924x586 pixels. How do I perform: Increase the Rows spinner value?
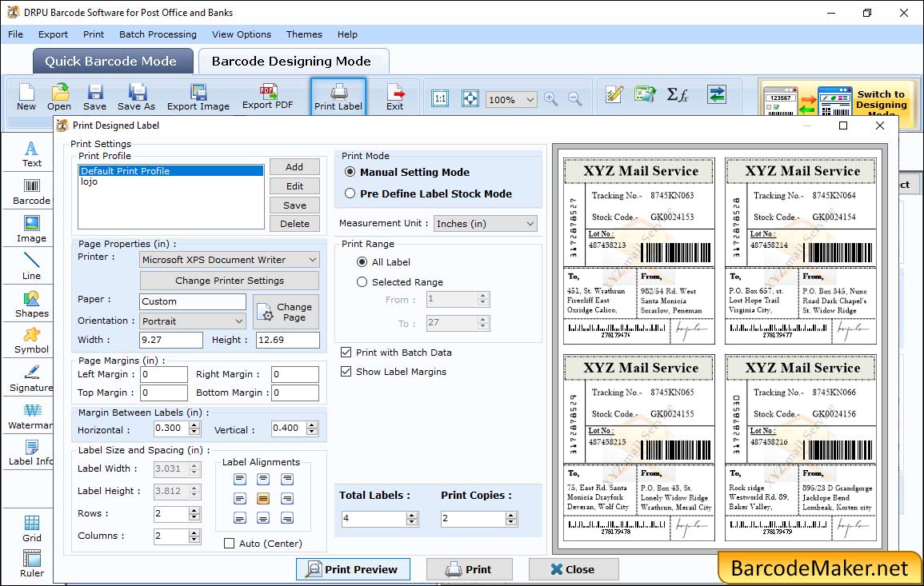194,510
